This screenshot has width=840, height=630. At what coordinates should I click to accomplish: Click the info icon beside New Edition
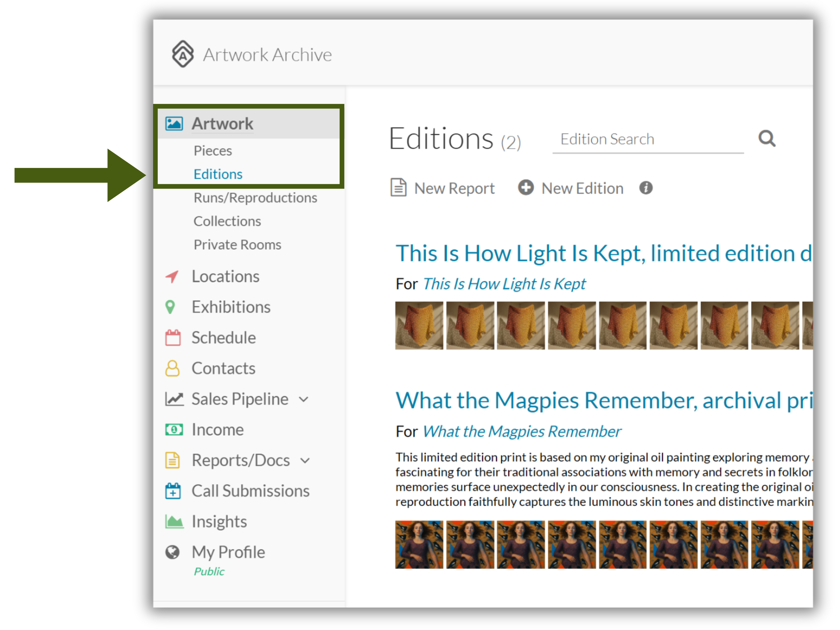click(645, 187)
